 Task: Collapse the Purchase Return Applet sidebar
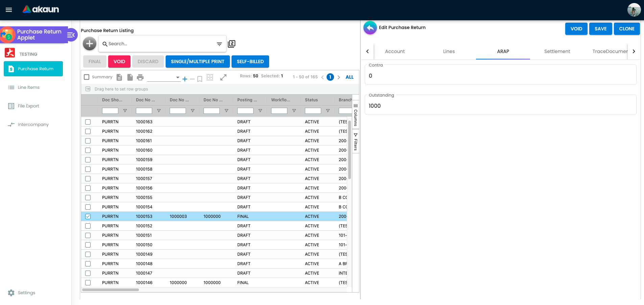71,35
